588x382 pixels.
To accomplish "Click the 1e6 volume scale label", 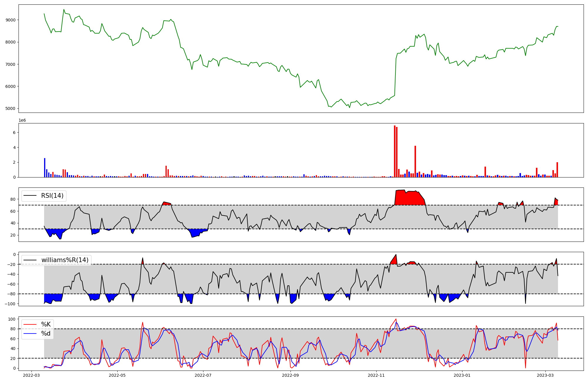I will coord(22,120).
